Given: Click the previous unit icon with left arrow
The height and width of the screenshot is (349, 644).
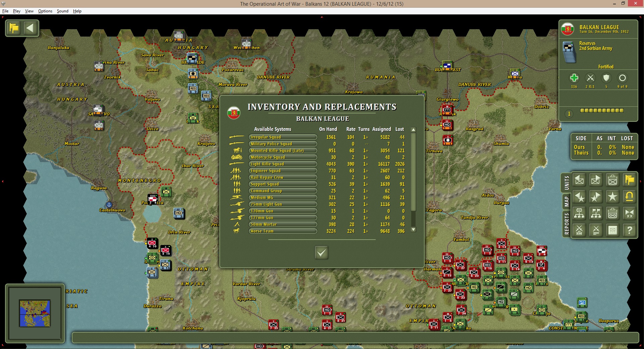Looking at the screenshot, I should [x=579, y=180].
